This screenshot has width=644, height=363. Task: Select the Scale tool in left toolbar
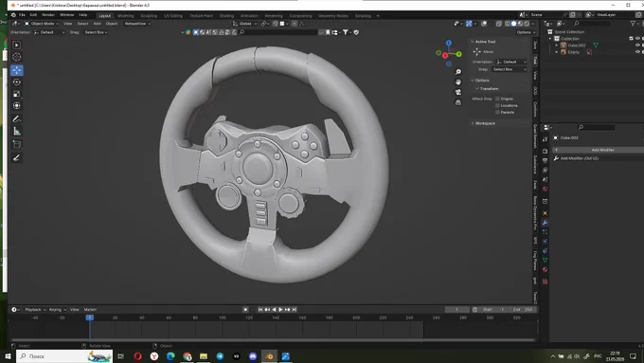17,94
